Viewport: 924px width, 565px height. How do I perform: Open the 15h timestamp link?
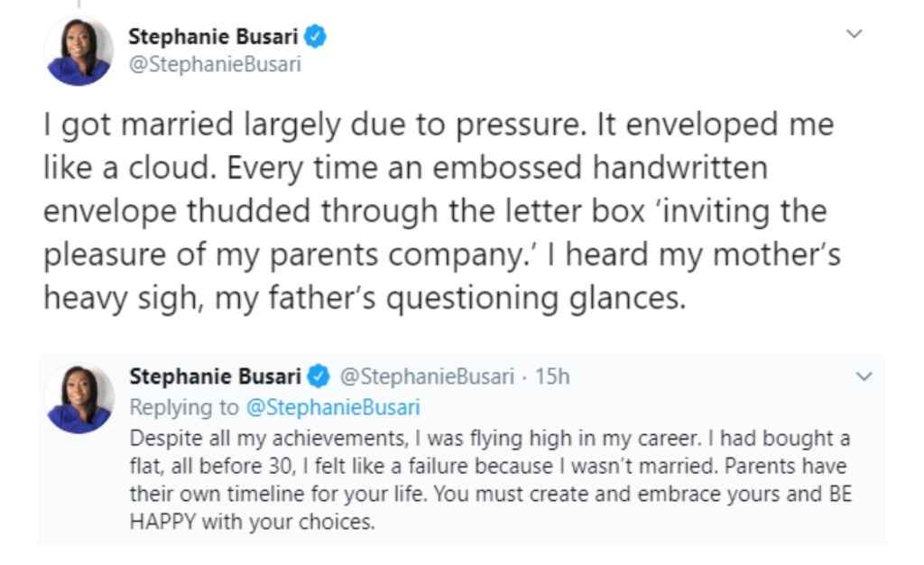pyautogui.click(x=552, y=376)
